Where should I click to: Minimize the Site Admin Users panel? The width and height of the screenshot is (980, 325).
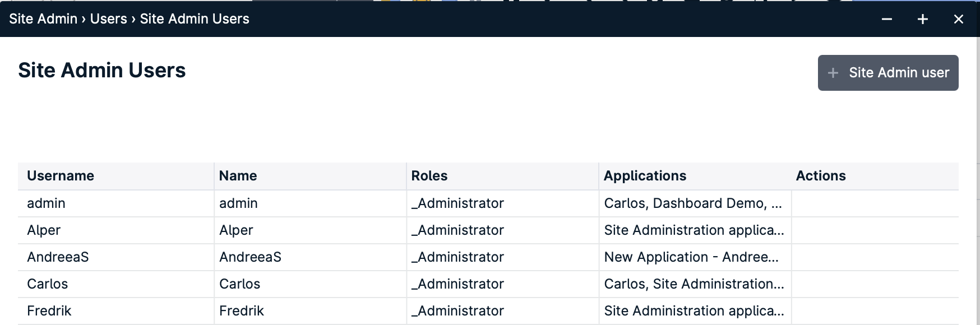[887, 19]
